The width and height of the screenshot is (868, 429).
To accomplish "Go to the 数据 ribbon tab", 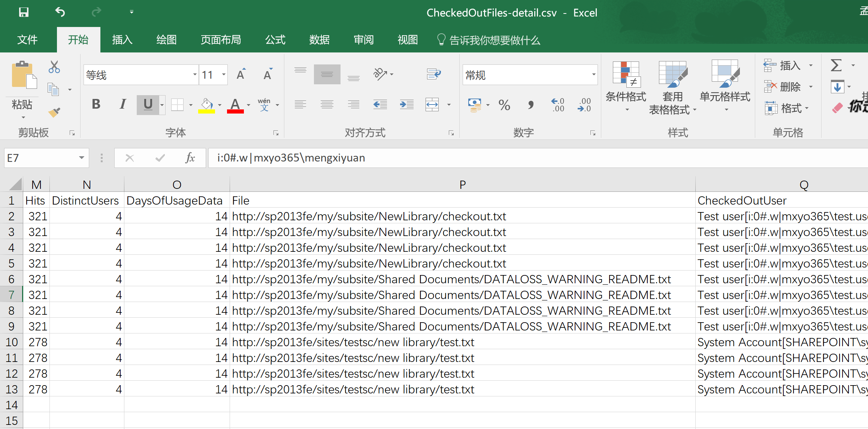I will pos(320,40).
